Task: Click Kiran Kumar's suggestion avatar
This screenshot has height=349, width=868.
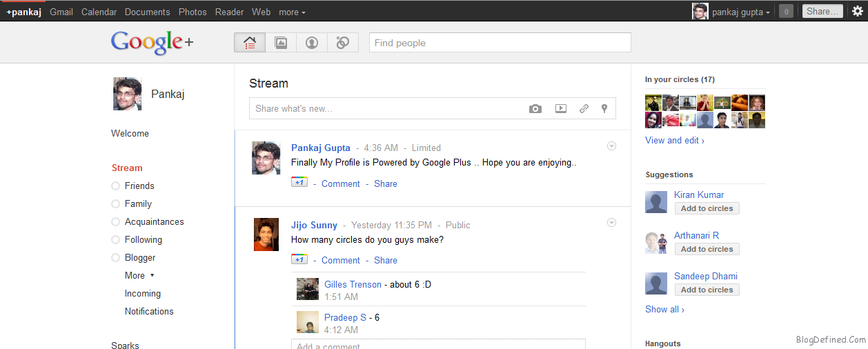Action: click(x=656, y=202)
